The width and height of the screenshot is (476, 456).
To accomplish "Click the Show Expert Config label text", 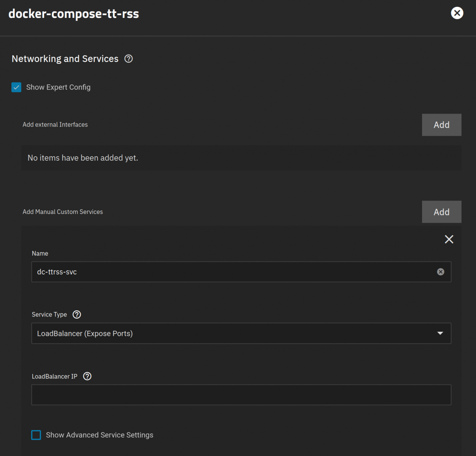I will coord(58,87).
